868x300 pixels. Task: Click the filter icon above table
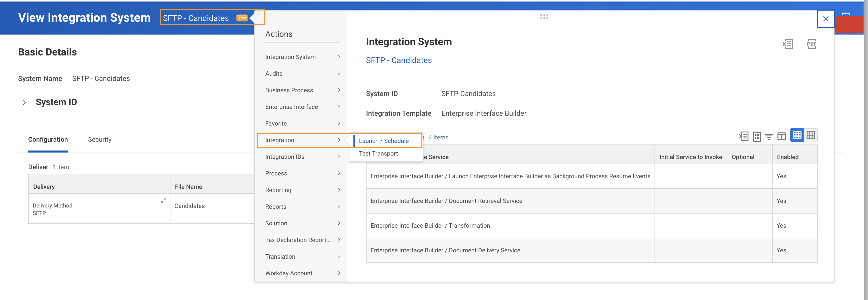tap(769, 136)
